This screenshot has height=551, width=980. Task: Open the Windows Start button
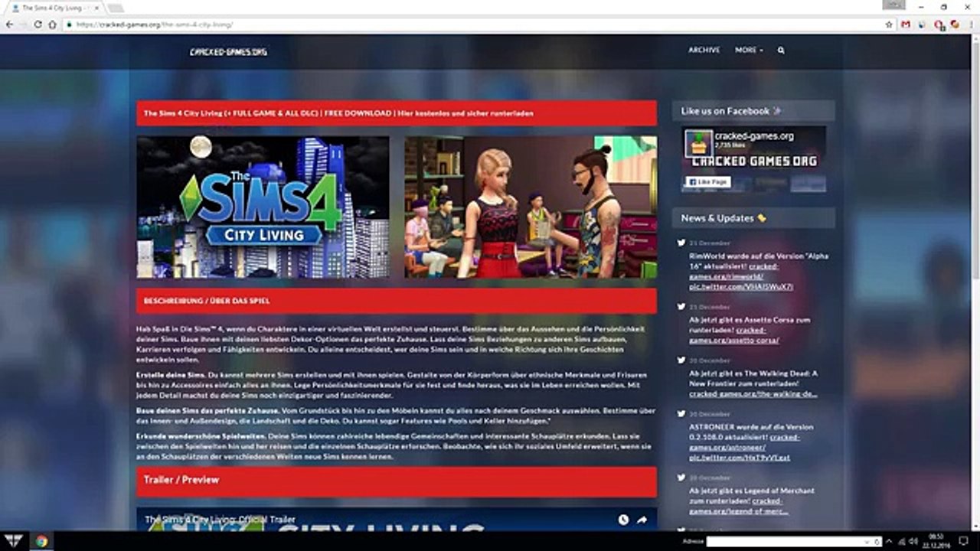(13, 541)
